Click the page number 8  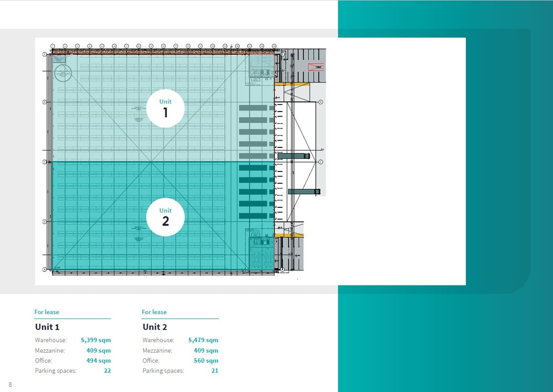coord(10,384)
